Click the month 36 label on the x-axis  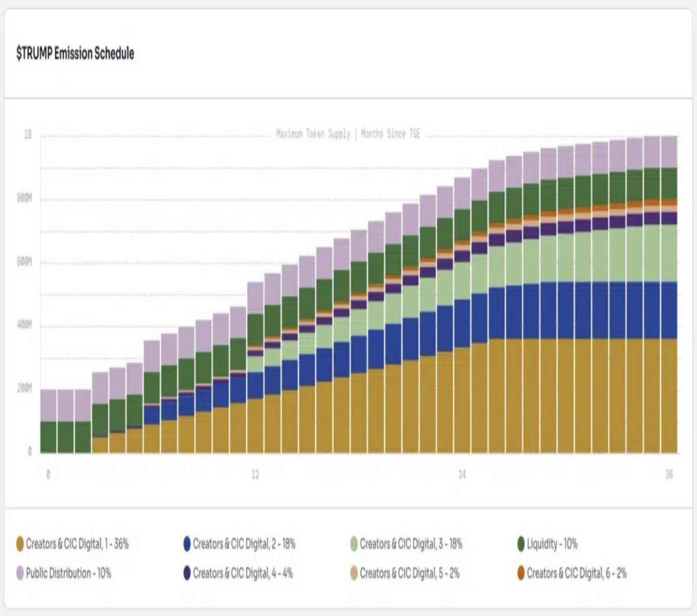669,475
